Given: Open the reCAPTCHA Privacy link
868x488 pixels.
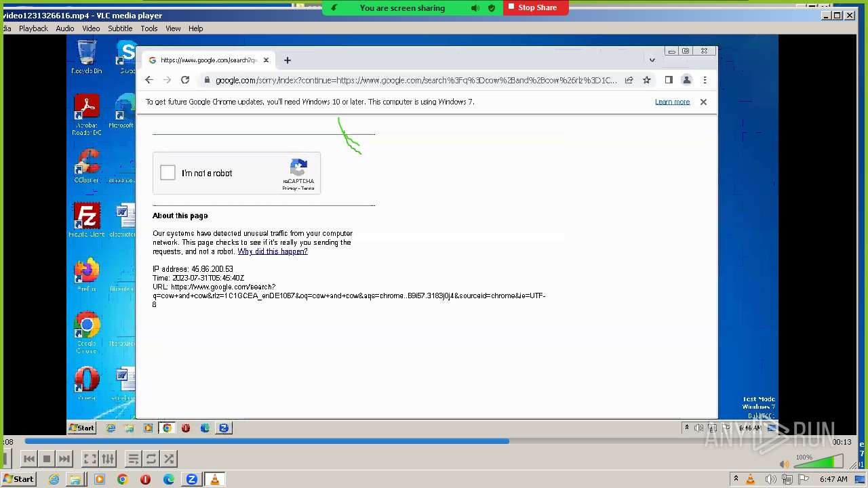Looking at the screenshot, I should tap(290, 188).
